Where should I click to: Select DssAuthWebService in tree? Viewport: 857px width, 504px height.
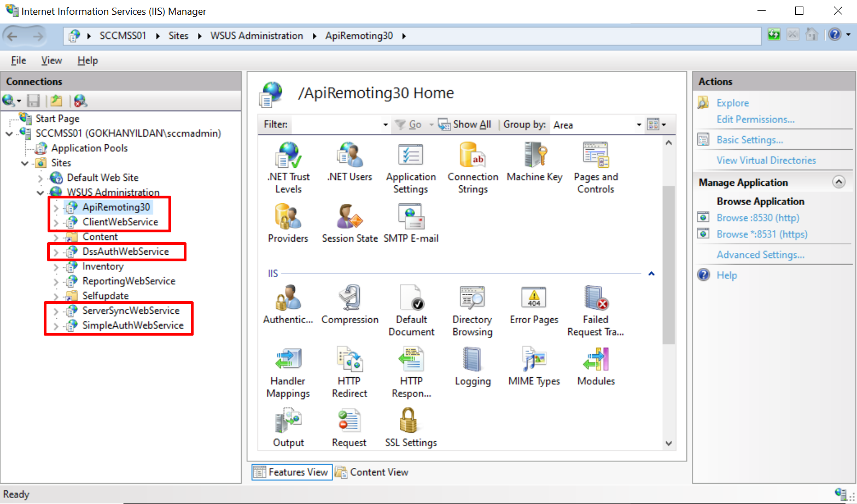[x=126, y=251]
